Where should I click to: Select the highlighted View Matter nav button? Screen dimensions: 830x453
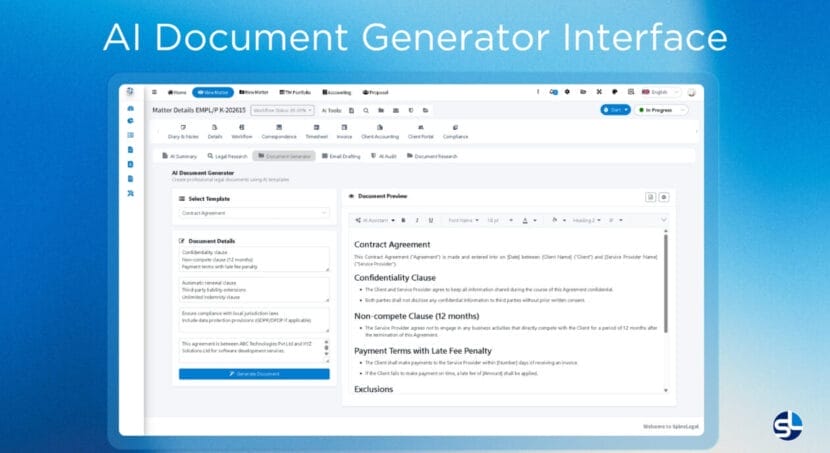pyautogui.click(x=213, y=92)
